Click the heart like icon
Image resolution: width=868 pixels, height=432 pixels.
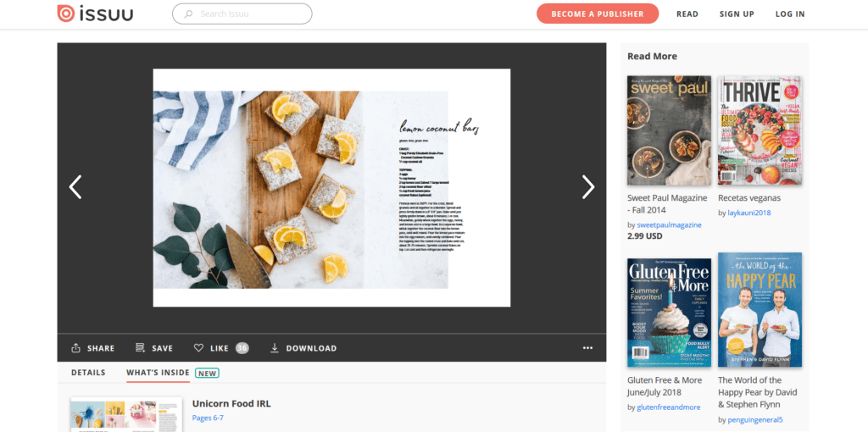198,348
